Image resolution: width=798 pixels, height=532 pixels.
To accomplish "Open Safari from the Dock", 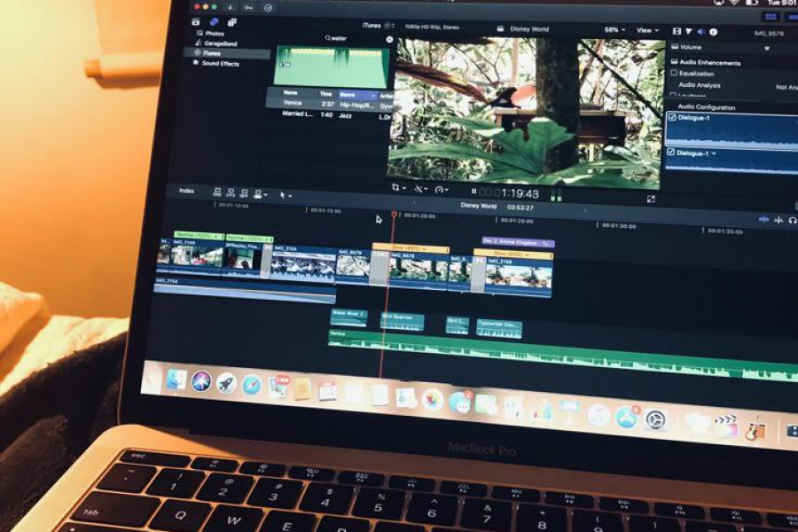I will pyautogui.click(x=251, y=385).
